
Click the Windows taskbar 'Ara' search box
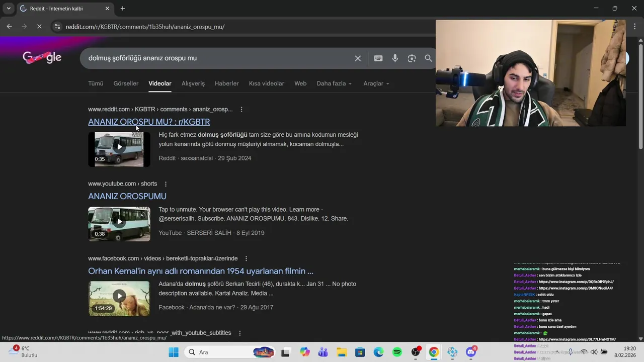click(229, 352)
